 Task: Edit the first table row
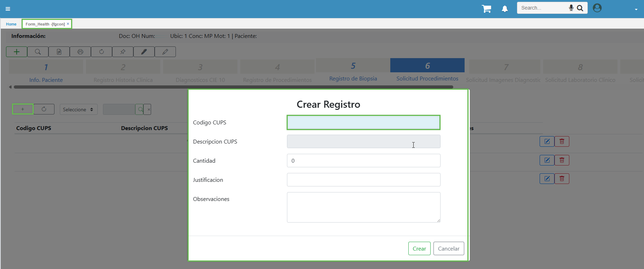click(547, 141)
